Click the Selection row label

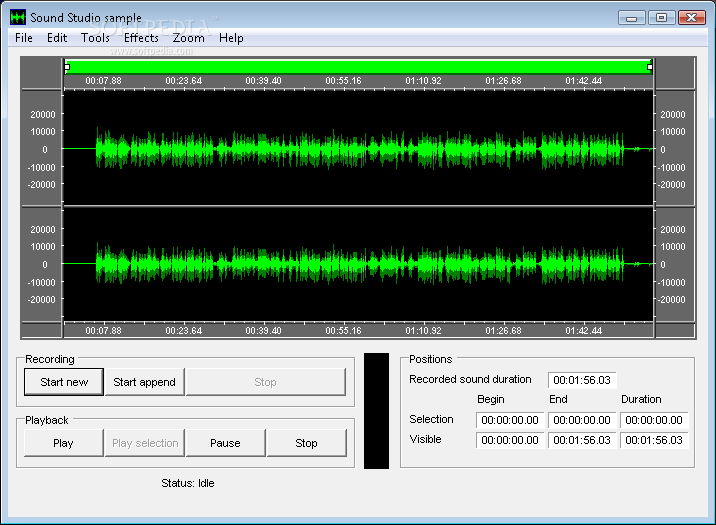coord(431,419)
